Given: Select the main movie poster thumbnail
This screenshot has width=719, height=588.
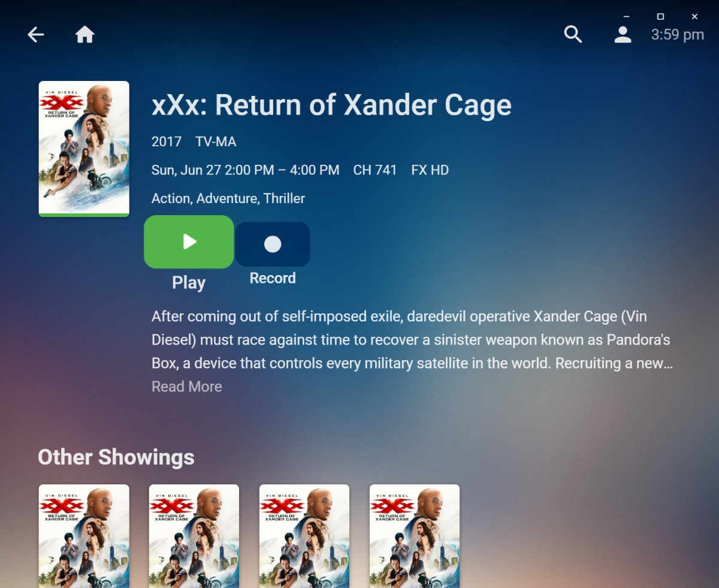Looking at the screenshot, I should (84, 149).
